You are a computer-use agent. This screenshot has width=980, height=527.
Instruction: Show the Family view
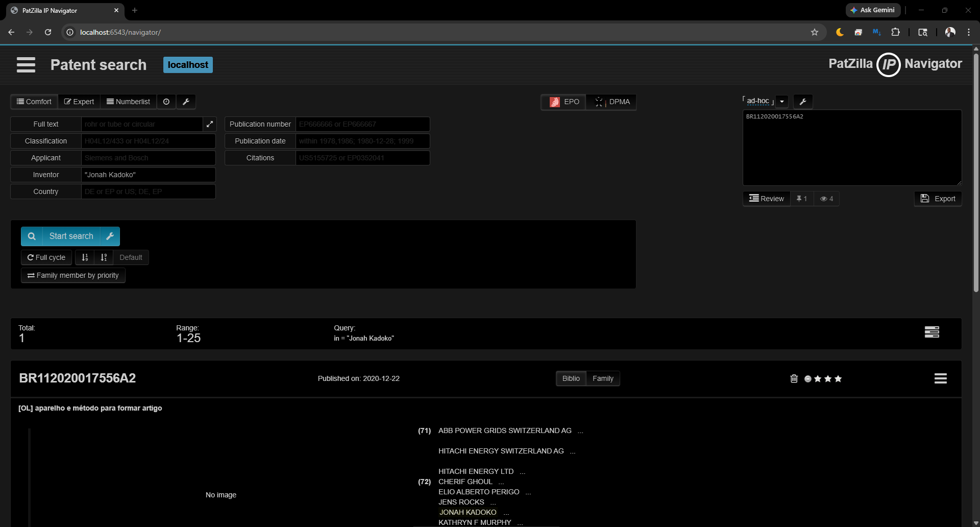click(603, 378)
